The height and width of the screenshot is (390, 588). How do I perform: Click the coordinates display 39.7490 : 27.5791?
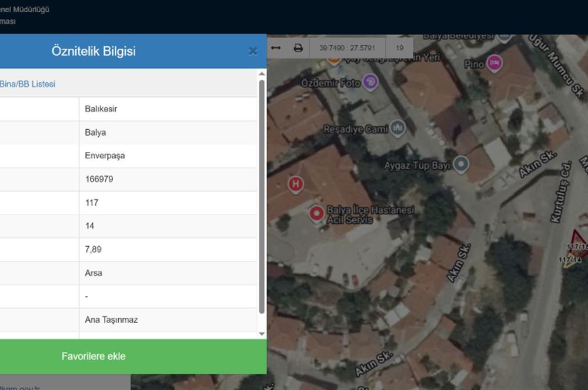(x=347, y=48)
